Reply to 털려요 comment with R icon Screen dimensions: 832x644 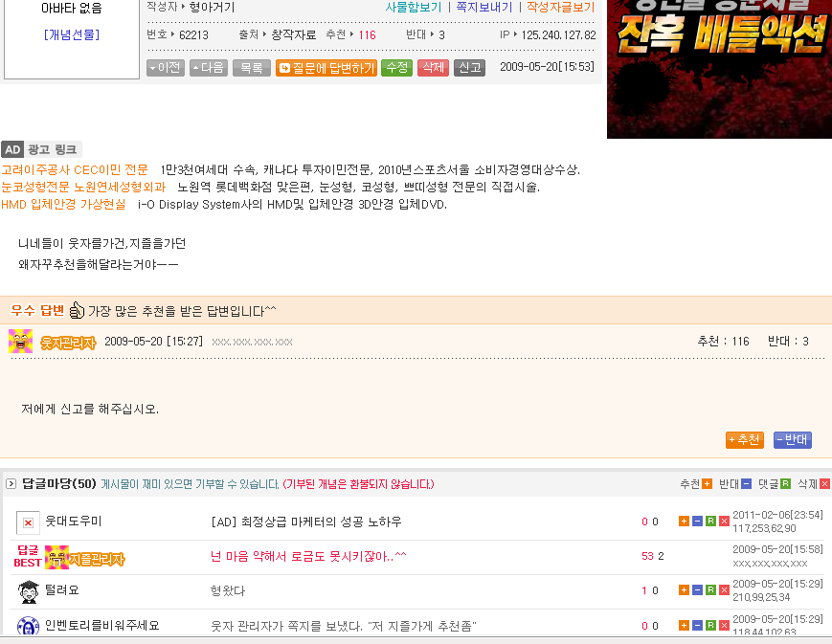click(710, 589)
